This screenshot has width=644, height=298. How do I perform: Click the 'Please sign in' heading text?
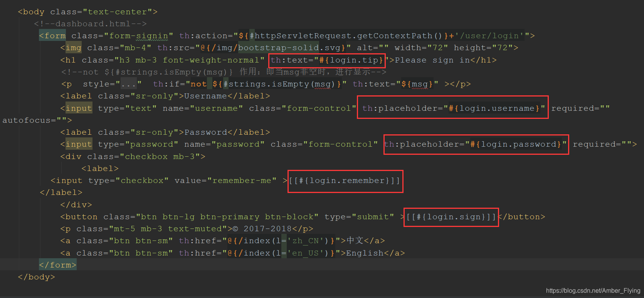tap(432, 60)
